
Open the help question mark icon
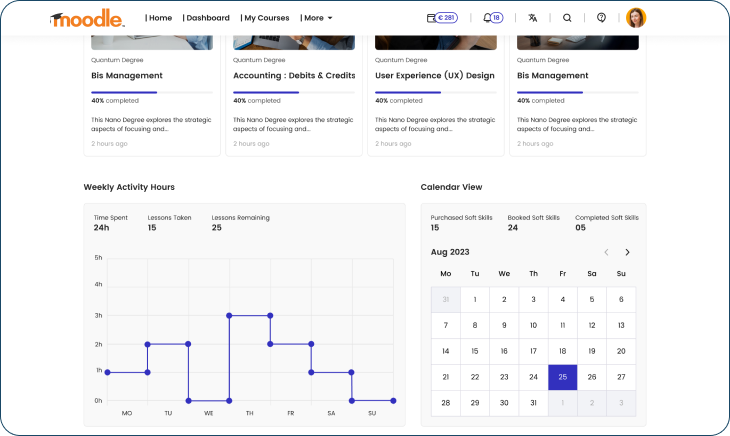click(x=601, y=18)
